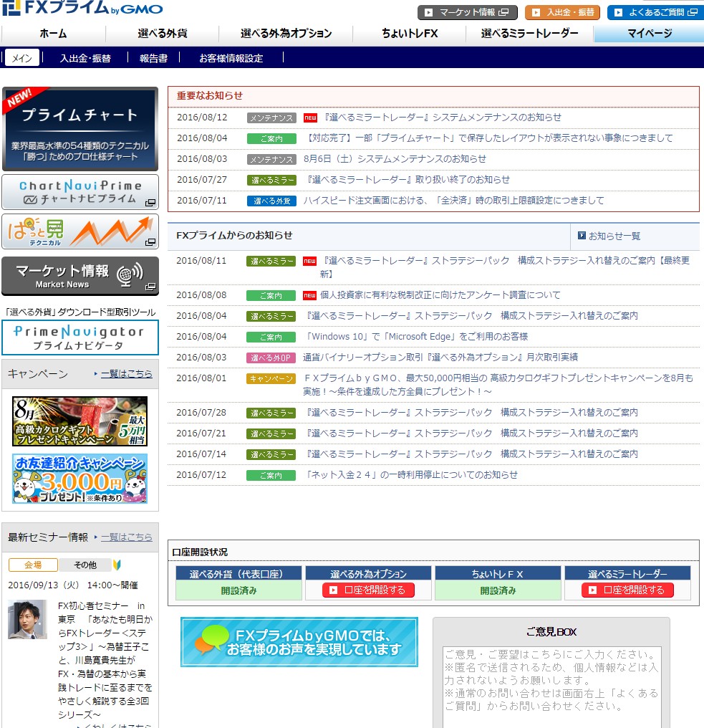Open the Windows 10 Microsoft Edge notice
Screen dimensions: 704x728
[x=416, y=337]
